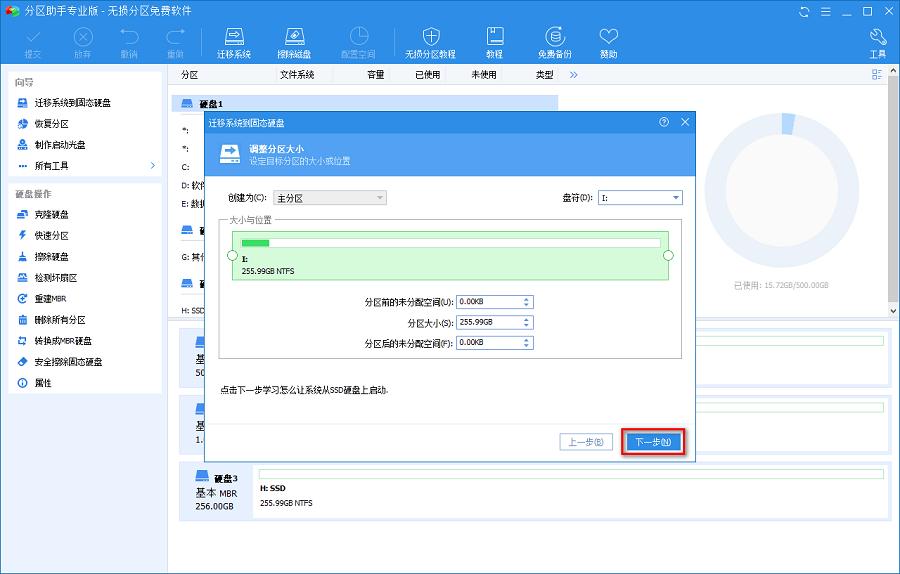Image resolution: width=900 pixels, height=574 pixels.
Task: Click the 提交 toolbar icon
Action: (33, 43)
